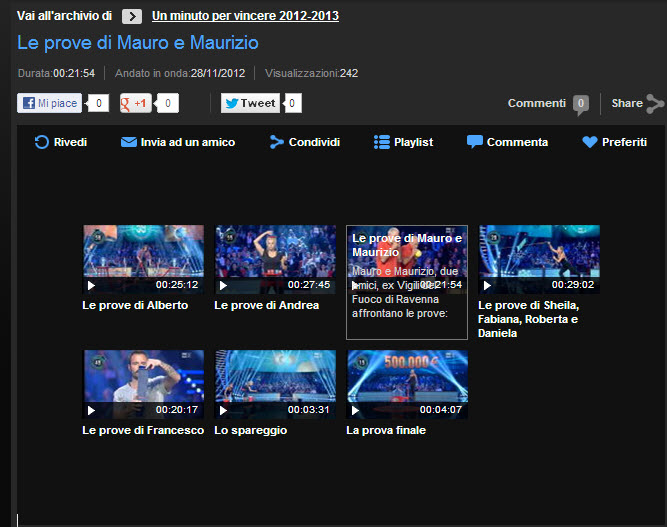667x527 pixels.
Task: Open archive arrow next to Vai all'archivio
Action: (132, 16)
